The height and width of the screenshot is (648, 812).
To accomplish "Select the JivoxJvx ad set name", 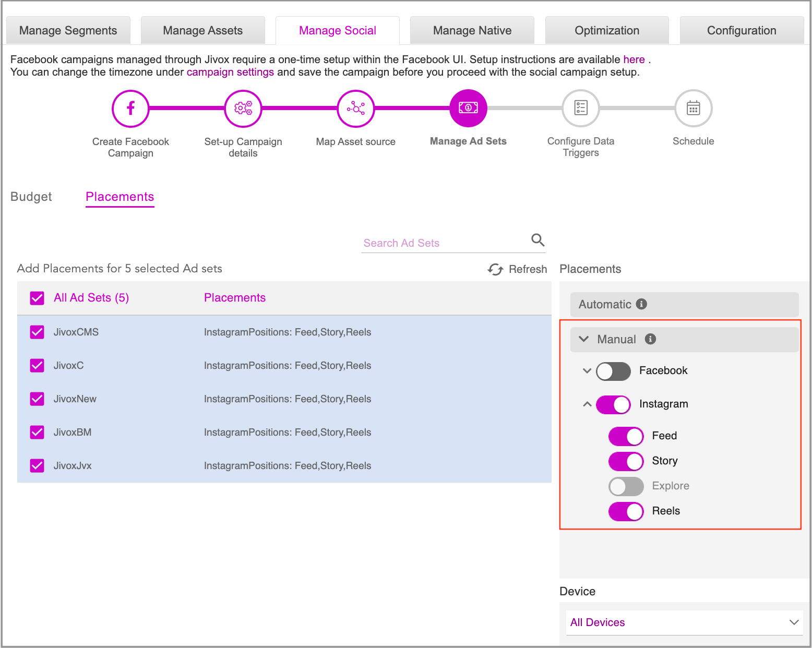I will point(73,466).
